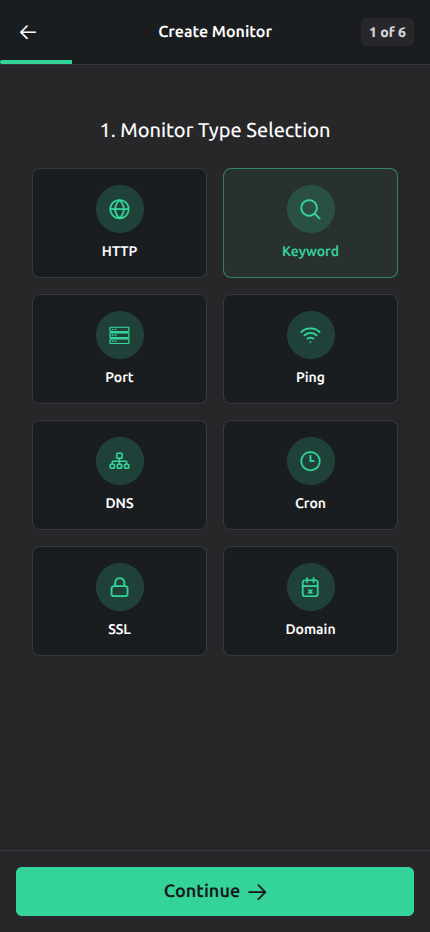The image size is (430, 932).
Task: Select the HTTP globe icon
Action: (x=120, y=209)
